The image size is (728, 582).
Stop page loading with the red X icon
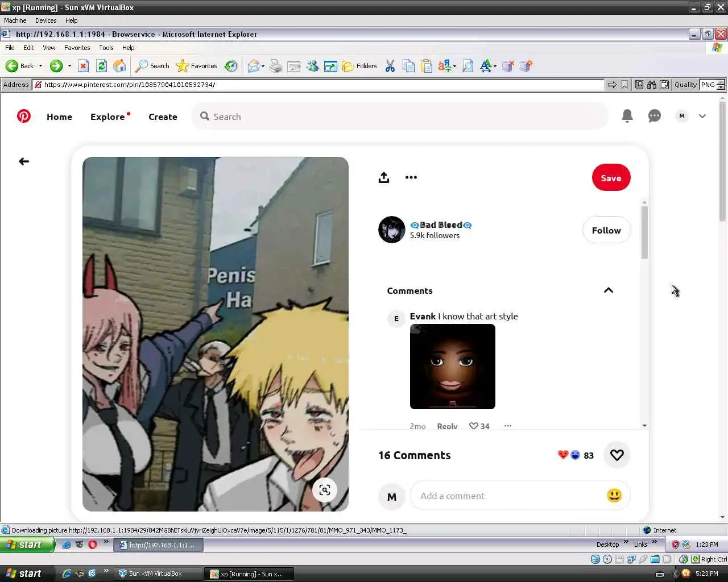pos(83,66)
